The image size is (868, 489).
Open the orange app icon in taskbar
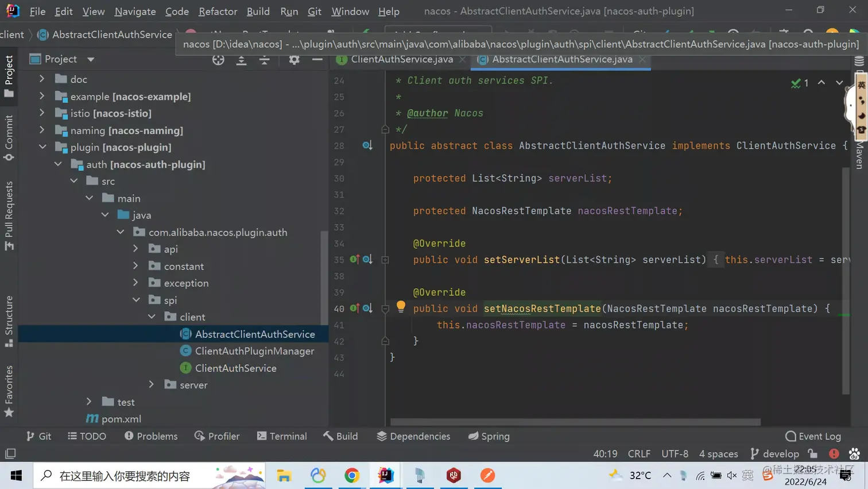[x=487, y=475]
